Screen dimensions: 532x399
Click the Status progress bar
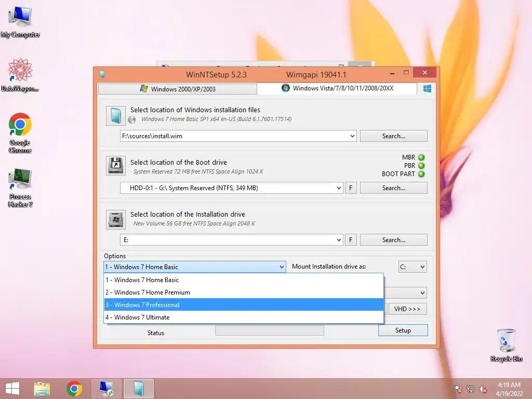pyautogui.click(x=270, y=330)
